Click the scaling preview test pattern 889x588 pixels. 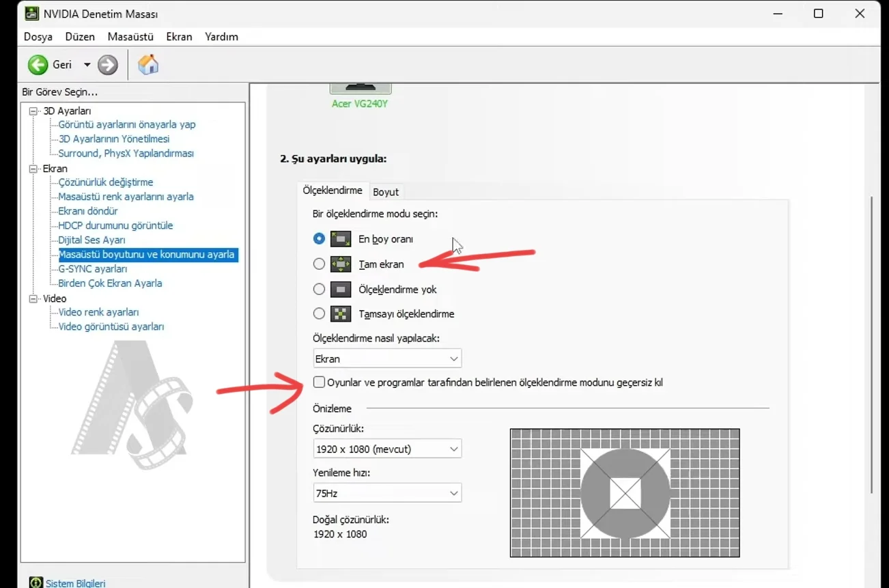pos(625,493)
